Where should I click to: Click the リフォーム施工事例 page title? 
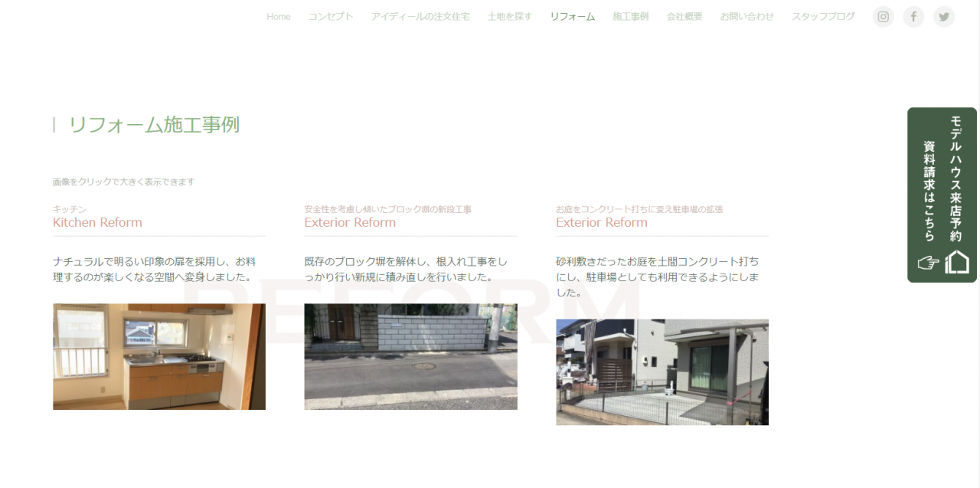[x=154, y=125]
